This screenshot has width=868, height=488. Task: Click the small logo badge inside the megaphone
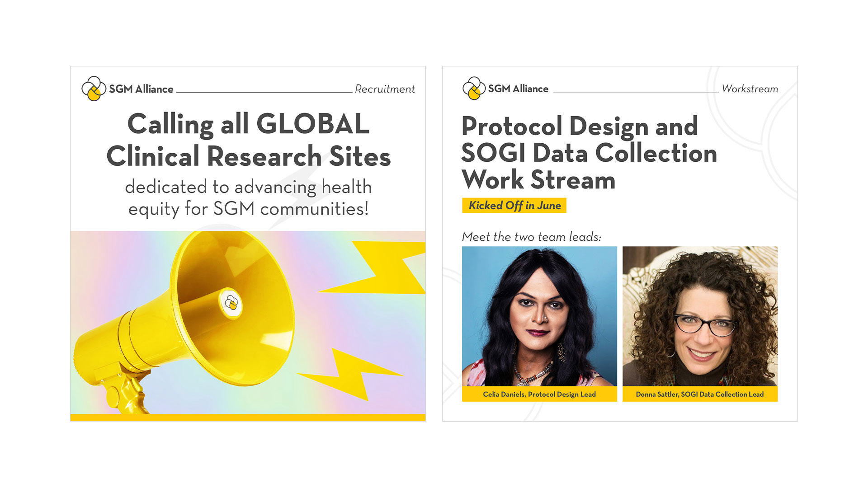point(231,303)
